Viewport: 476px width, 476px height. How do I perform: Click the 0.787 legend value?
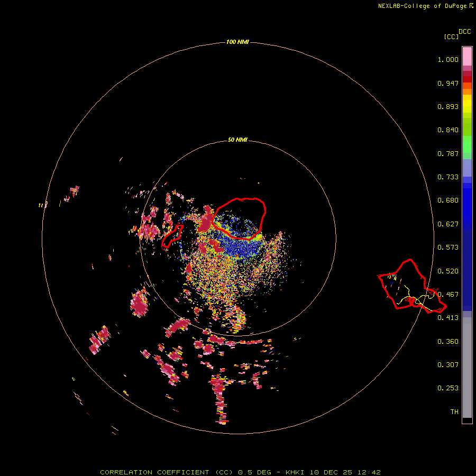pyautogui.click(x=448, y=153)
